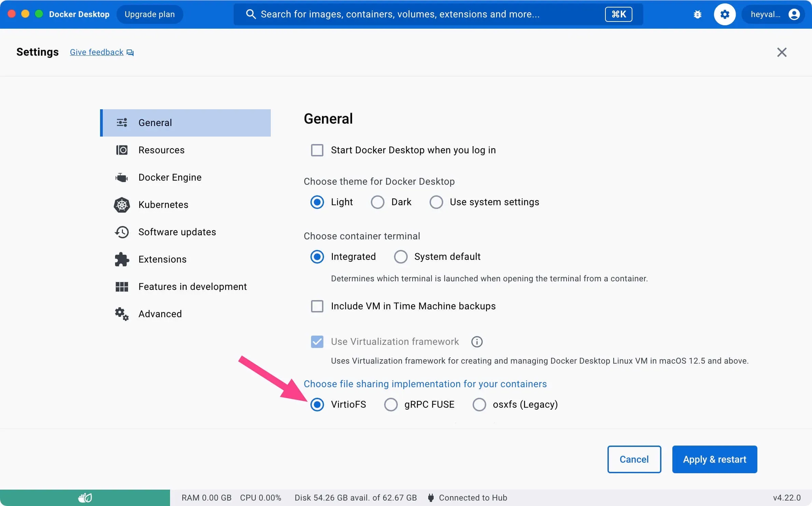812x506 pixels.
Task: Click the Command-K shortcut badge
Action: (x=618, y=14)
